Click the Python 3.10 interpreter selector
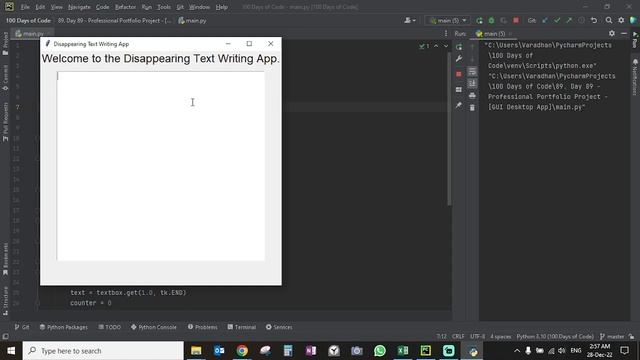The image size is (640, 360). pyautogui.click(x=555, y=336)
